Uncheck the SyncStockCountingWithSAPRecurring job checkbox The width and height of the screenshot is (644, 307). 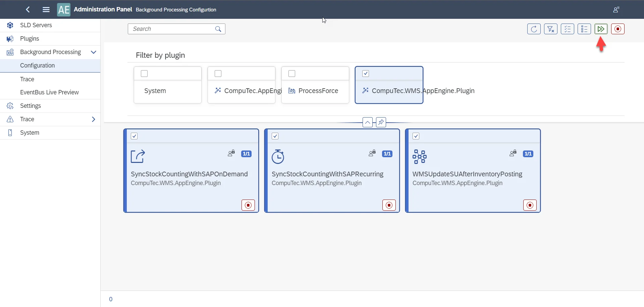tap(275, 136)
